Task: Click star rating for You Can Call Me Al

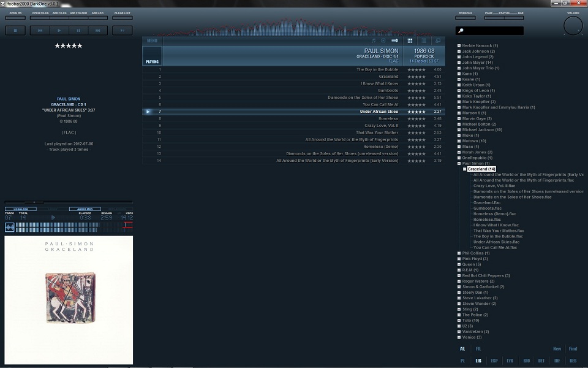Action: [x=417, y=105]
